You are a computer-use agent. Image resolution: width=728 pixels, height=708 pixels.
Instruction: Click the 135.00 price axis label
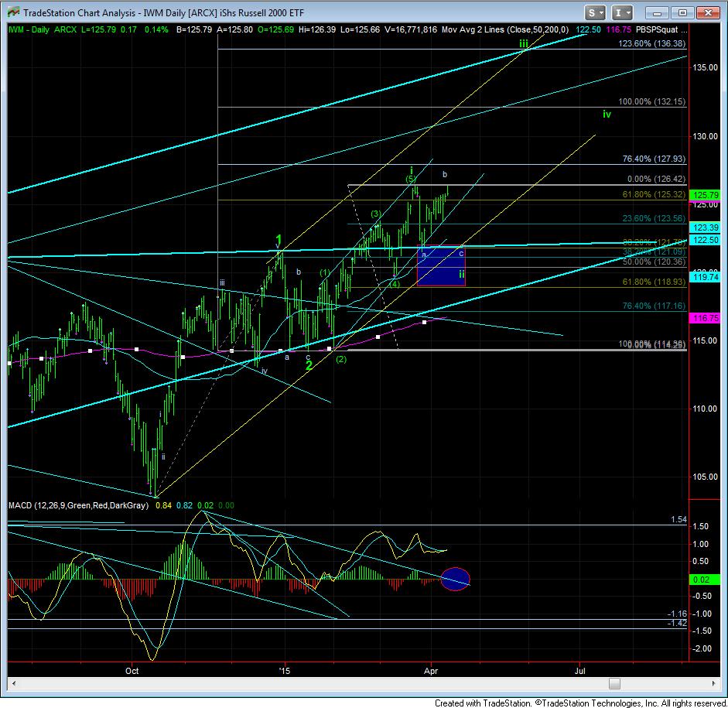pos(706,68)
